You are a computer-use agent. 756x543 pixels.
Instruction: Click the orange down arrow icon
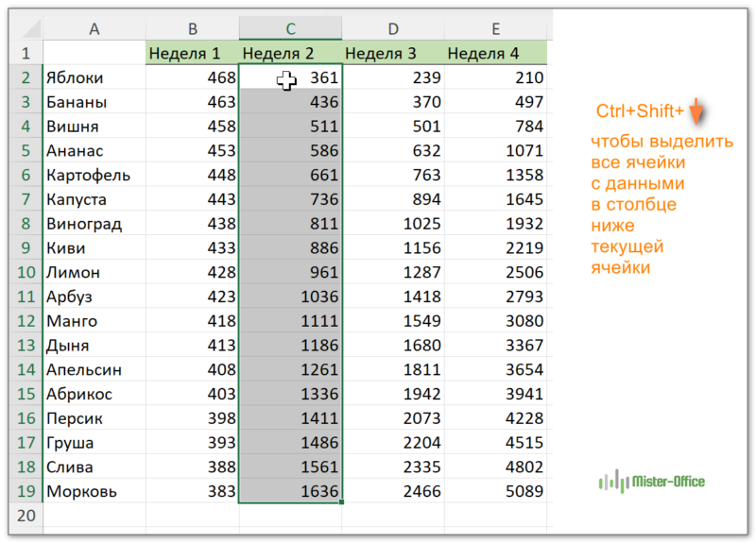coord(696,112)
